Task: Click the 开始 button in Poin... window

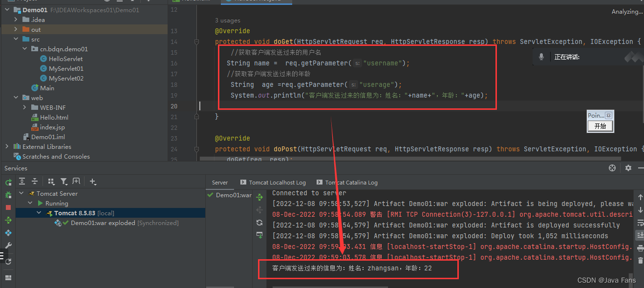Action: click(x=600, y=126)
